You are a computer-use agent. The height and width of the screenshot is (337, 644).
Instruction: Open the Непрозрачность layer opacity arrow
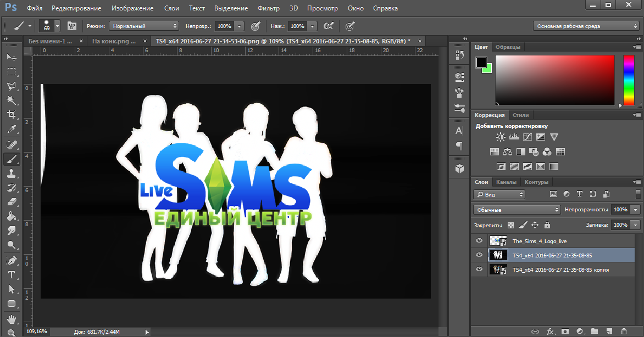636,210
